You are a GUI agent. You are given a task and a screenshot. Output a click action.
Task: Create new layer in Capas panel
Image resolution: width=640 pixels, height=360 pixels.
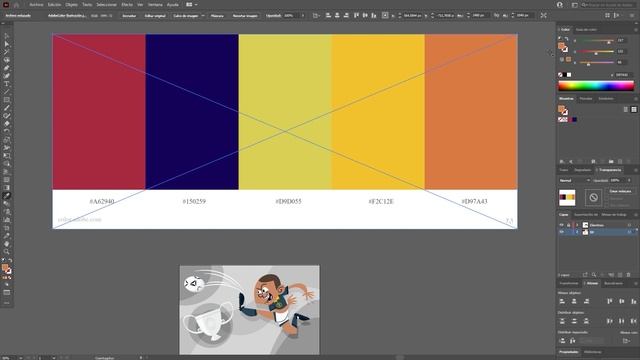tap(620, 275)
